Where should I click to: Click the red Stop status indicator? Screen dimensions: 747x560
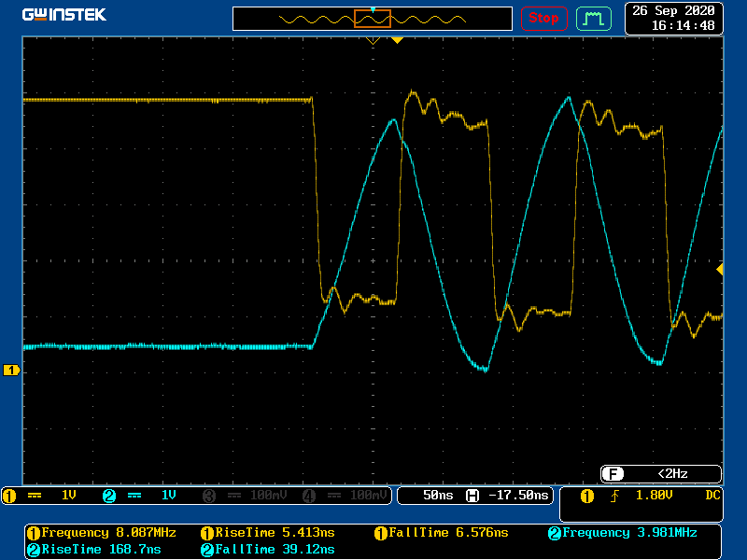543,18
